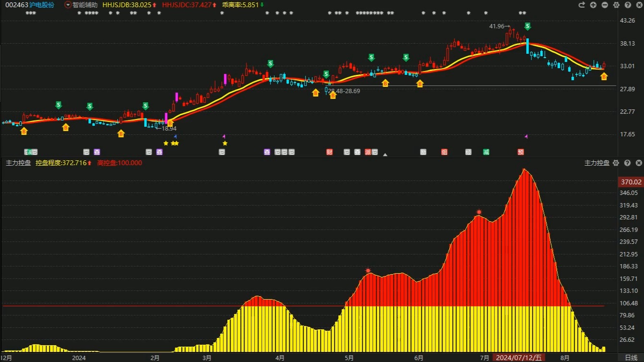Open the indicator dropdown before 智能辅助
This screenshot has width=644, height=362.
pyautogui.click(x=68, y=5)
